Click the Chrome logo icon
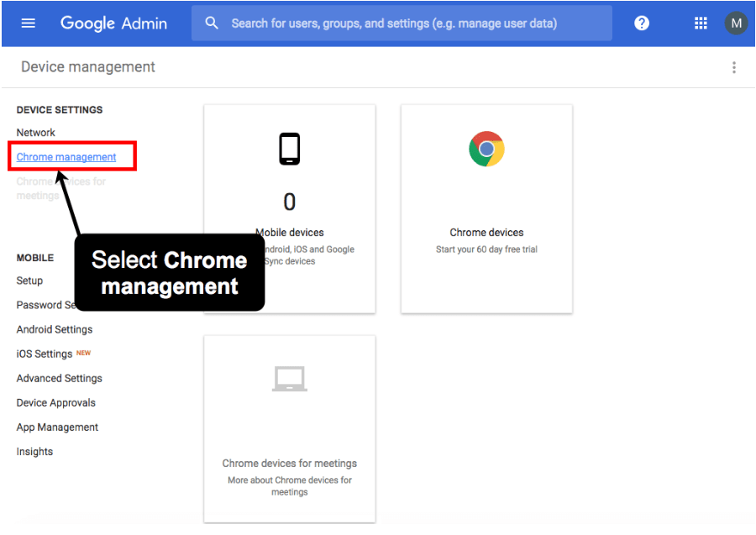The image size is (756, 535). 486,149
